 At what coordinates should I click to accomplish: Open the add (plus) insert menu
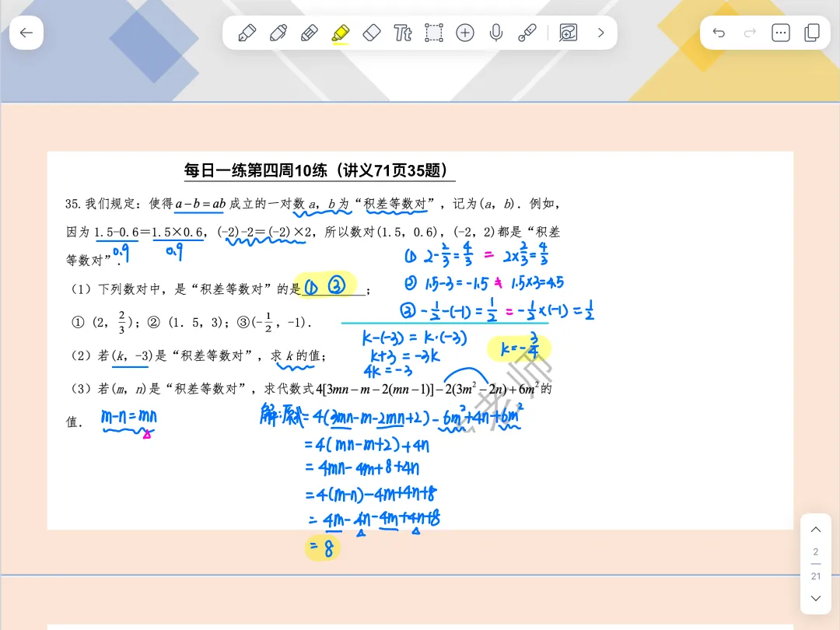(x=465, y=33)
